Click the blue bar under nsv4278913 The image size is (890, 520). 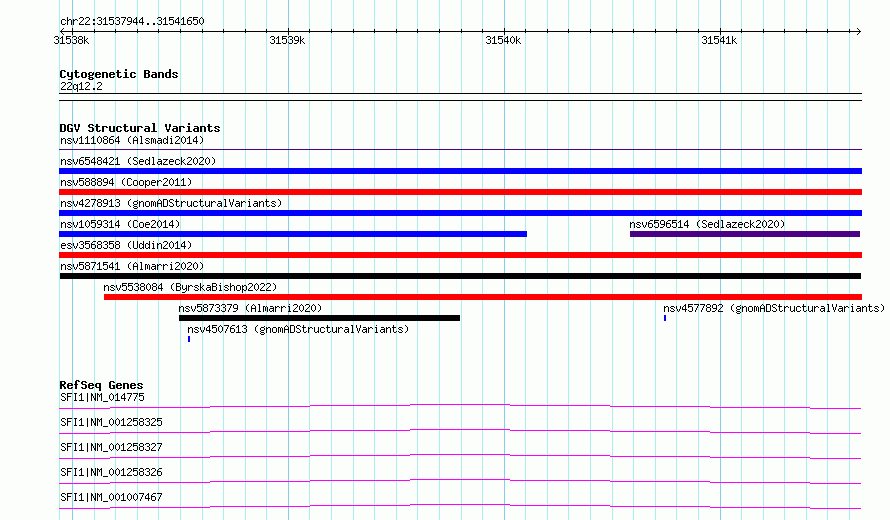(x=460, y=213)
